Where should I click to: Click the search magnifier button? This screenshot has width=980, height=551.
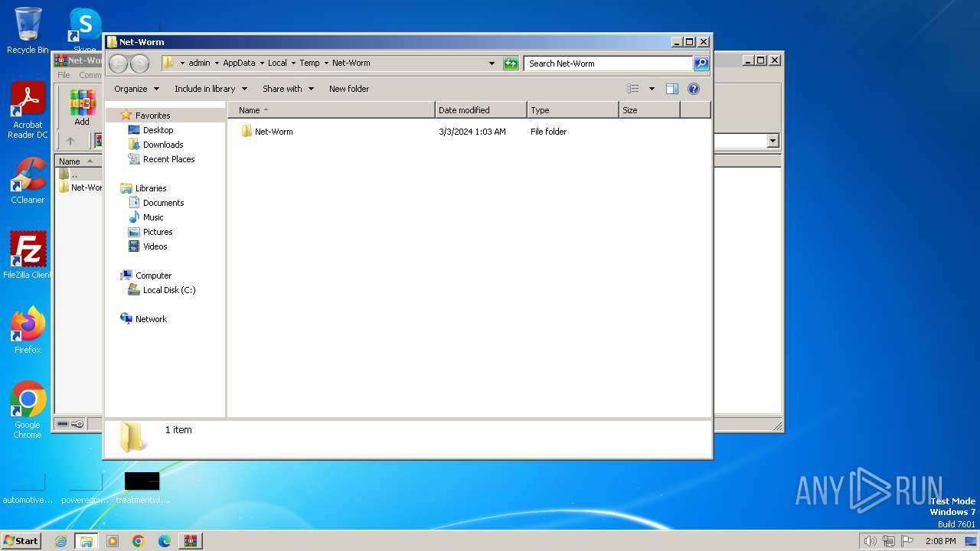coord(701,64)
